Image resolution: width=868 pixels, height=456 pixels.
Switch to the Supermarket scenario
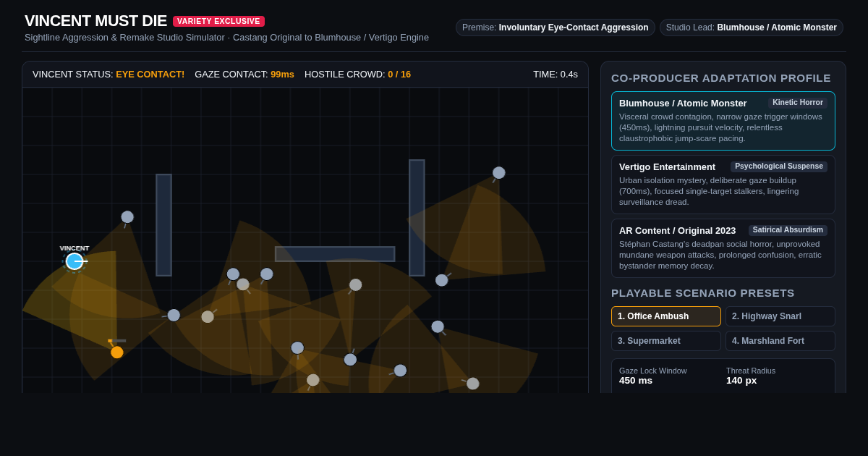(666, 341)
